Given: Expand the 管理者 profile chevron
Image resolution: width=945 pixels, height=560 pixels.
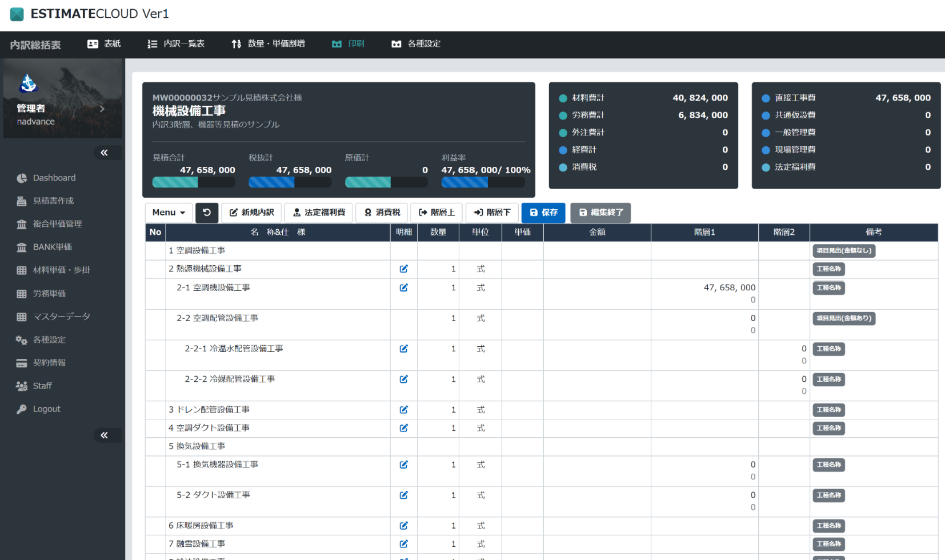Looking at the screenshot, I should 102,109.
